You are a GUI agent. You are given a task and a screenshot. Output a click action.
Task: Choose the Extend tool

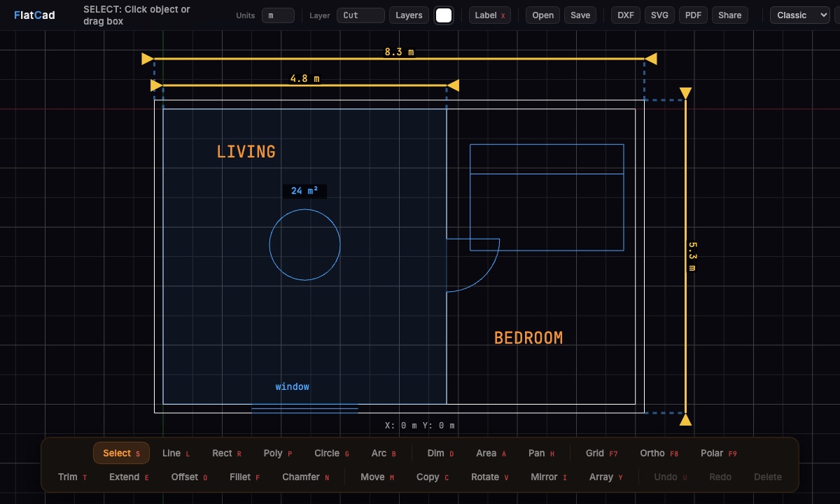129,477
